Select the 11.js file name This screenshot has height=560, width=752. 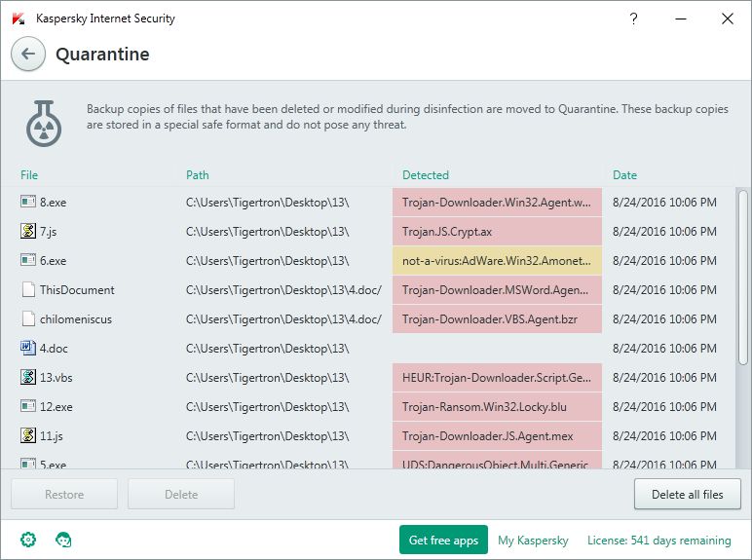tap(52, 436)
